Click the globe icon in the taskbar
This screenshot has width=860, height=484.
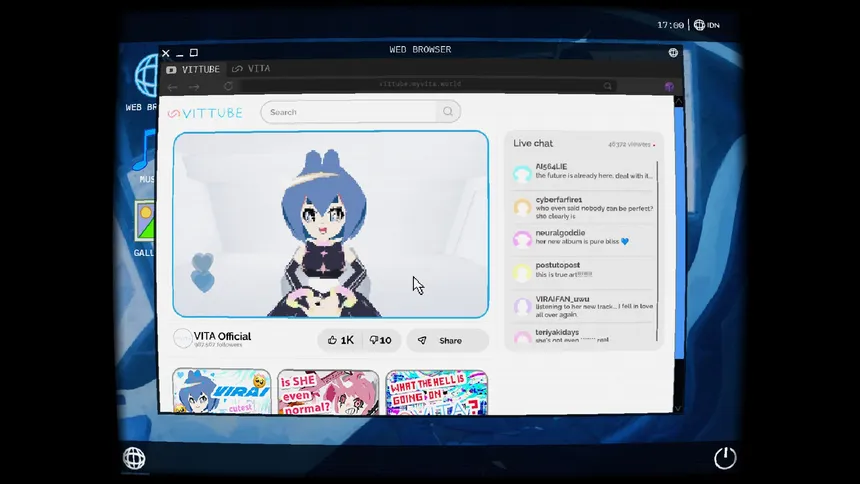(x=134, y=458)
